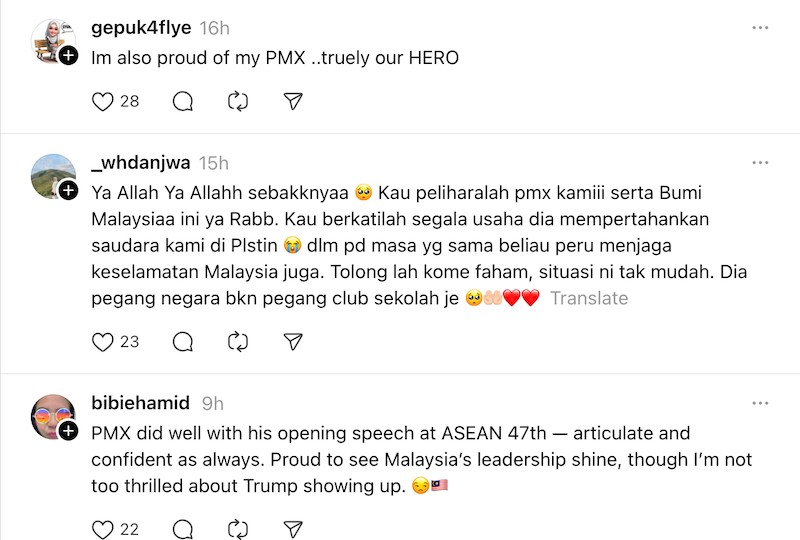
Task: Repost bibiehamid's comment
Action: point(238,529)
